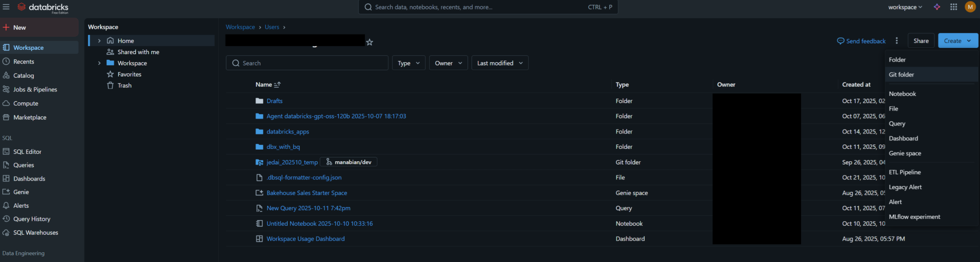
Task: Click the Query History icon
Action: (x=6, y=219)
